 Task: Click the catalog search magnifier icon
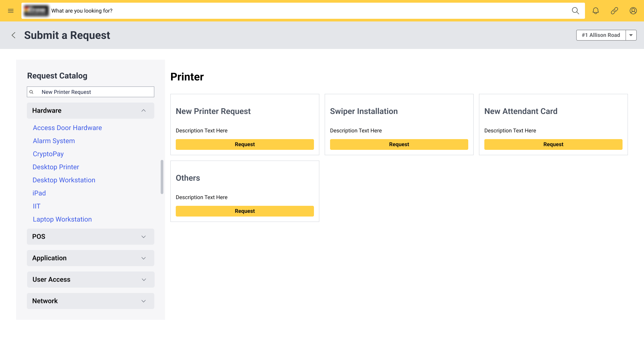pos(32,92)
